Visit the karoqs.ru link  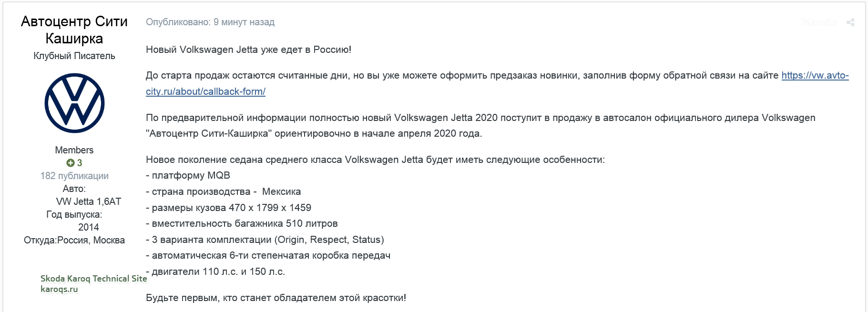pyautogui.click(x=59, y=289)
